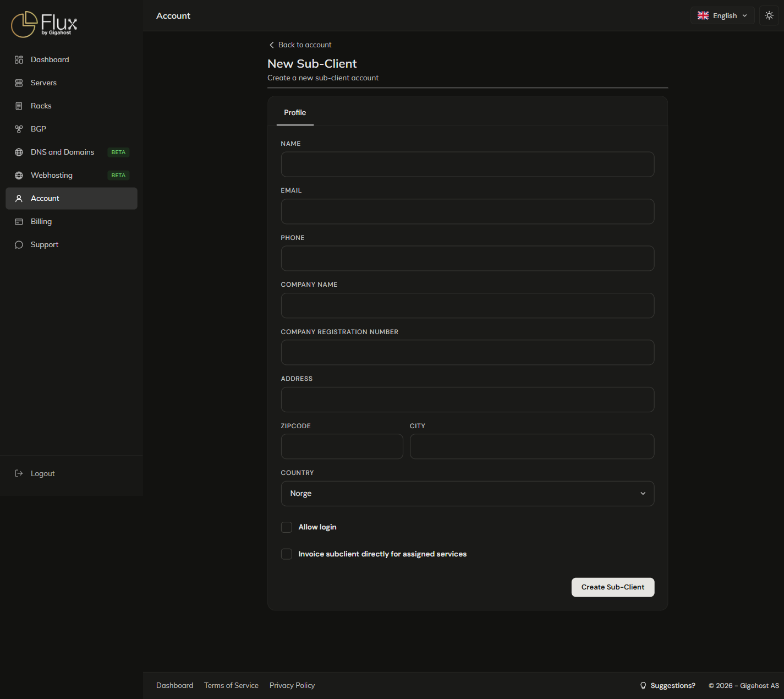Click the back arrow chevron icon
This screenshot has width=784, height=699.
[x=271, y=45]
